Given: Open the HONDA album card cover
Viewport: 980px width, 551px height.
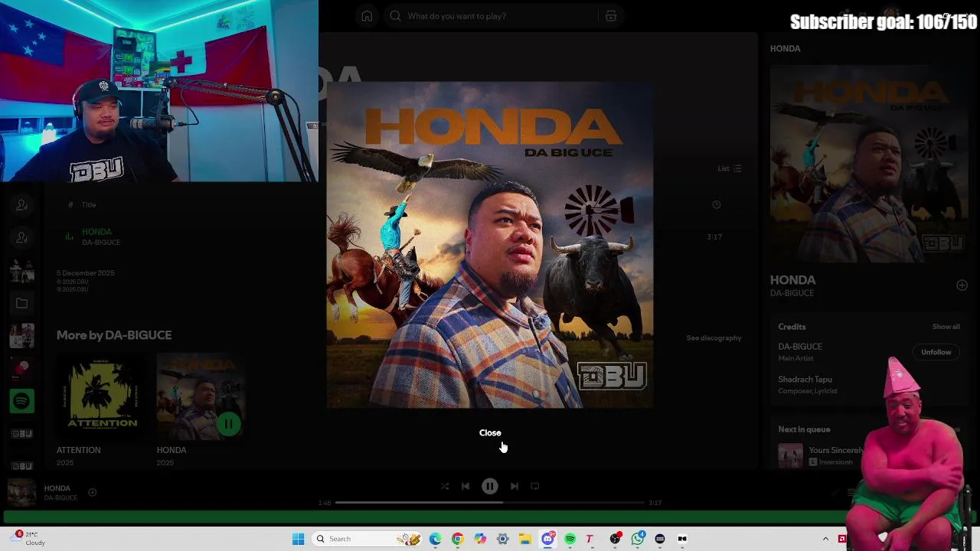Looking at the screenshot, I should 199,396.
